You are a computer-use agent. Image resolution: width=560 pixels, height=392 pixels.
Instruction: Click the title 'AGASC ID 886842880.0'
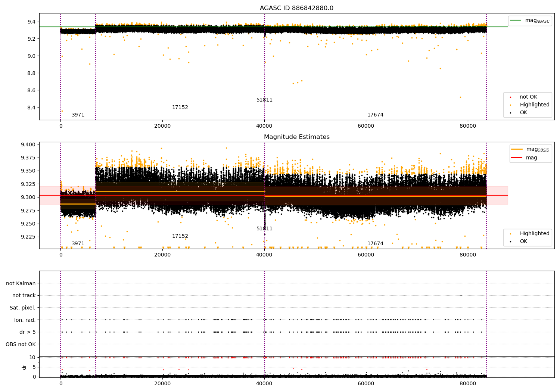[296, 8]
